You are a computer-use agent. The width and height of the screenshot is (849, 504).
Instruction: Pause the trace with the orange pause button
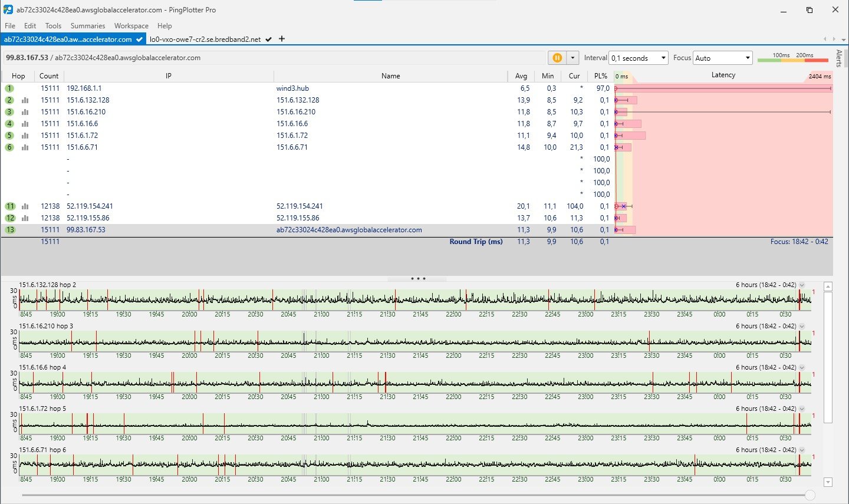coord(557,58)
